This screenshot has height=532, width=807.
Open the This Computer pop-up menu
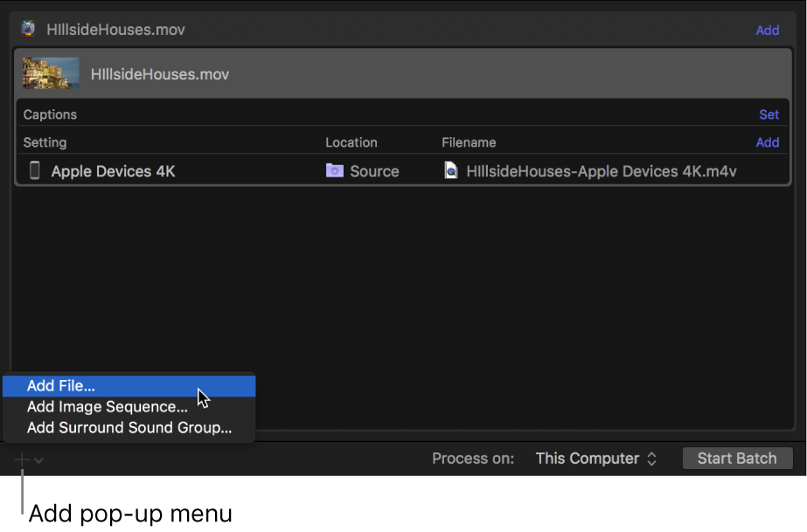[x=595, y=459]
